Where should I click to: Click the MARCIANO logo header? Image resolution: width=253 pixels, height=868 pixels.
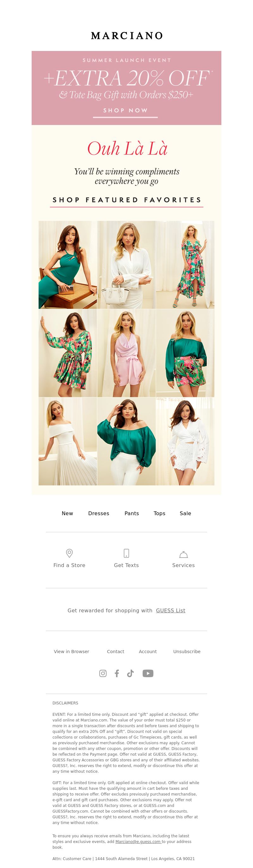[x=127, y=35]
